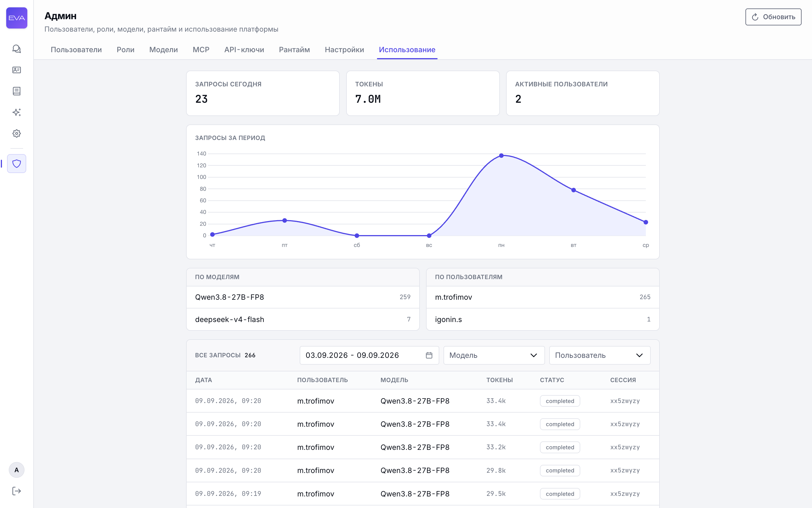
Task: Open the Пользователь filter dropdown
Action: coord(600,355)
